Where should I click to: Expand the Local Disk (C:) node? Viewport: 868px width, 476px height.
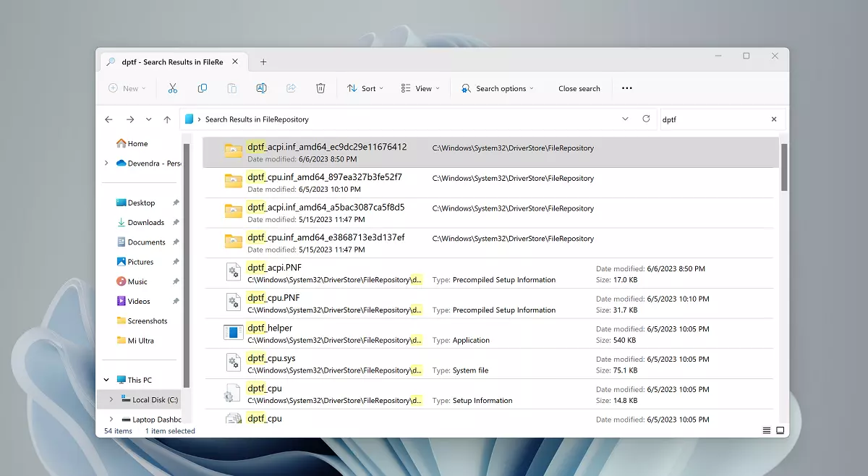pos(111,399)
